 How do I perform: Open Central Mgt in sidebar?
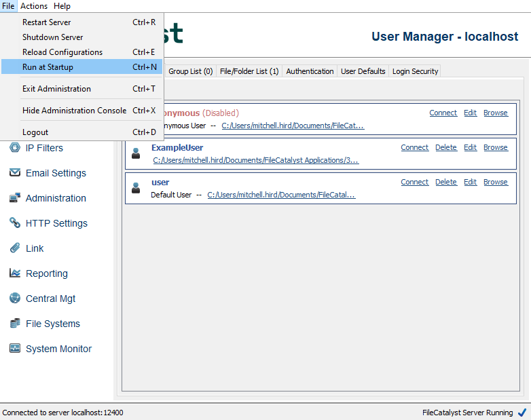click(x=50, y=299)
